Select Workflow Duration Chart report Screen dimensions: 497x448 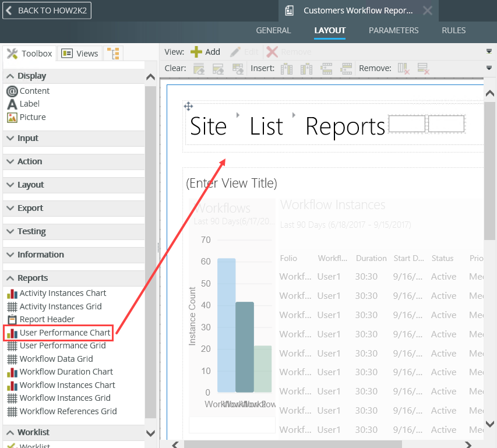point(66,372)
